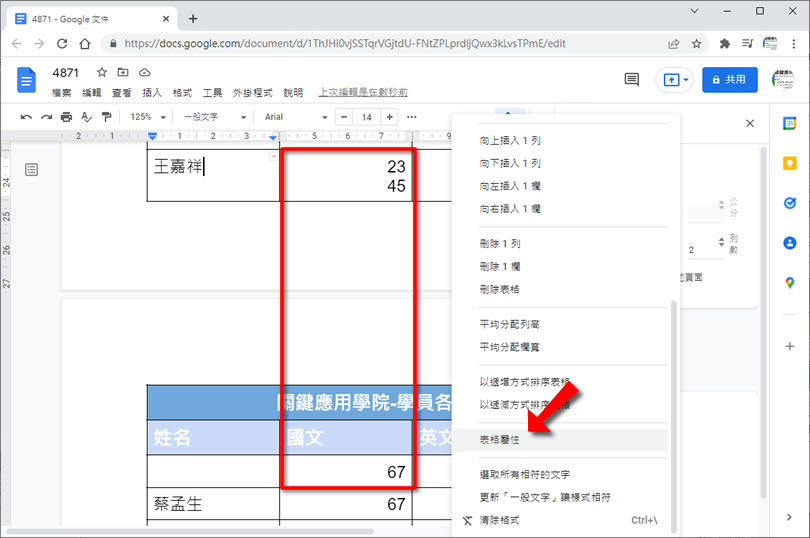Open the 一般文字 style dropdown

tap(214, 117)
